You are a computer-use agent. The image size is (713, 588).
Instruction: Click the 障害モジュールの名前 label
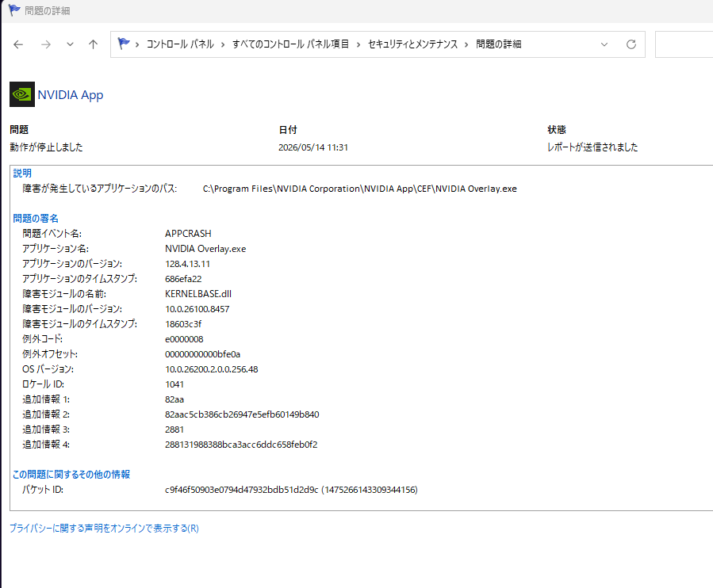coord(64,294)
